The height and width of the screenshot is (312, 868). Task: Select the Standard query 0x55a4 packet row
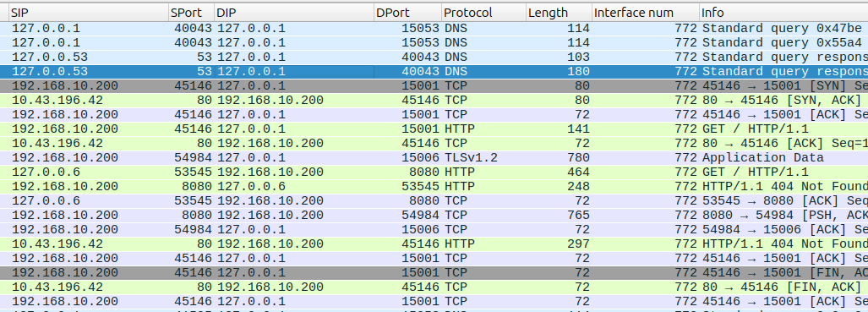click(434, 42)
